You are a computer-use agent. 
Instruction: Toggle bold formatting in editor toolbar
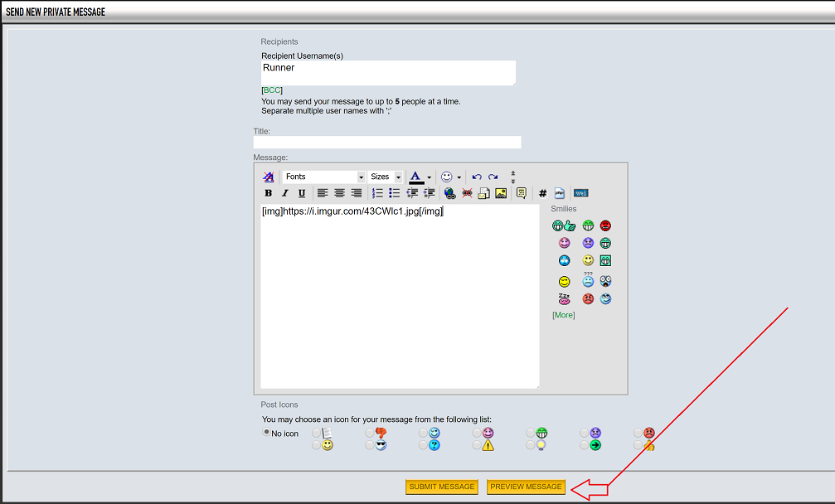click(268, 193)
